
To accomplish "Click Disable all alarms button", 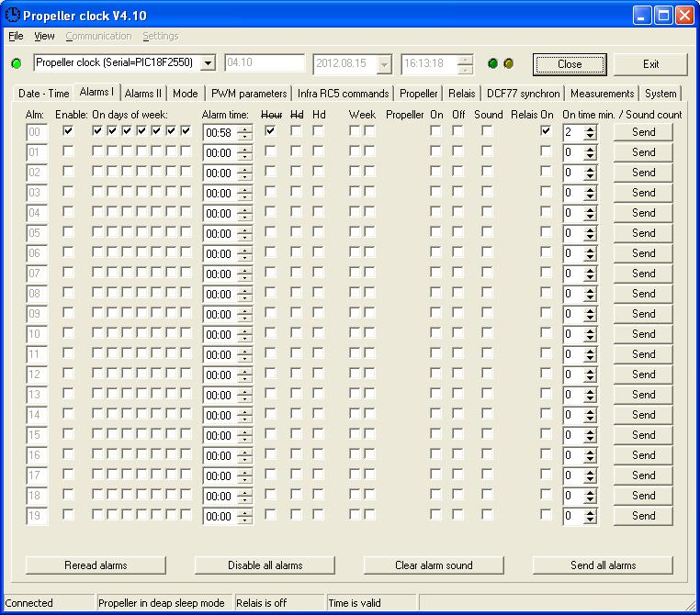I will 265,565.
